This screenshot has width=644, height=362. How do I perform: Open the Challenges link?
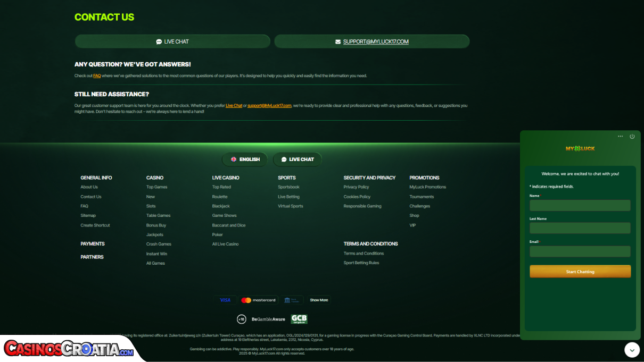[420, 206]
